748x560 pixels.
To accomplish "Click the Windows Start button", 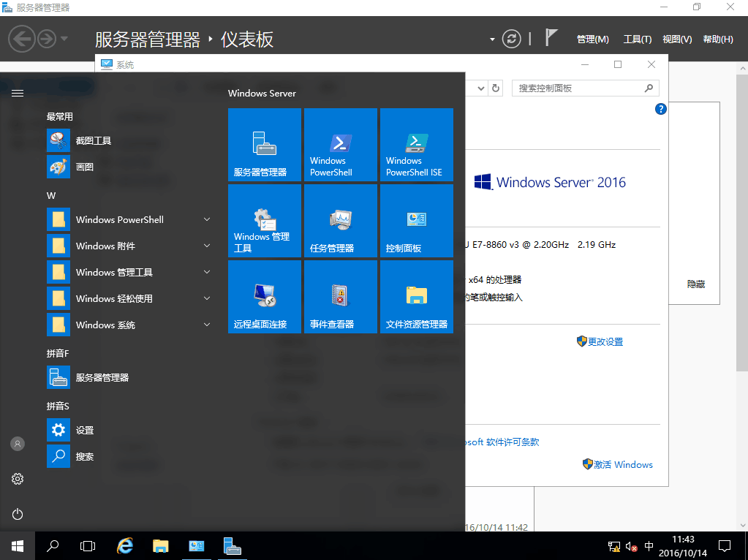I will point(18,546).
